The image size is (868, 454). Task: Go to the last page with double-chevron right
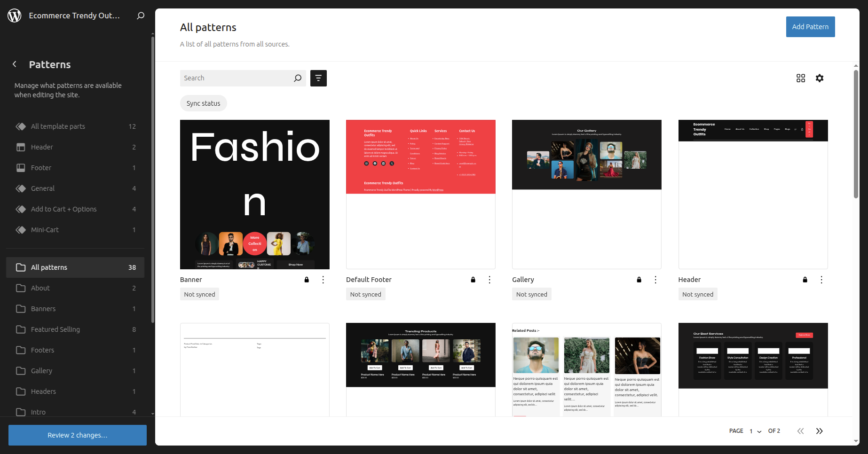[820, 431]
